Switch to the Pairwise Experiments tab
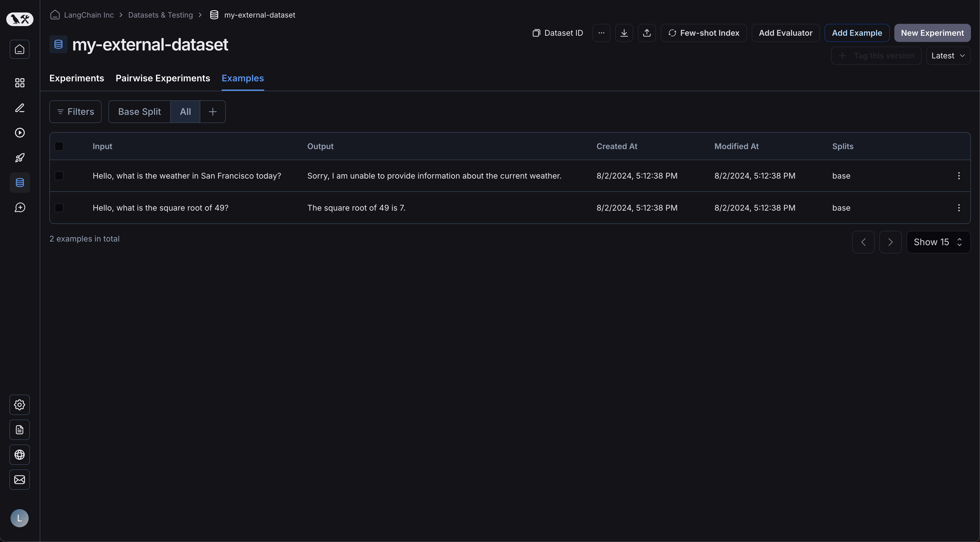The height and width of the screenshot is (542, 980). 163,78
